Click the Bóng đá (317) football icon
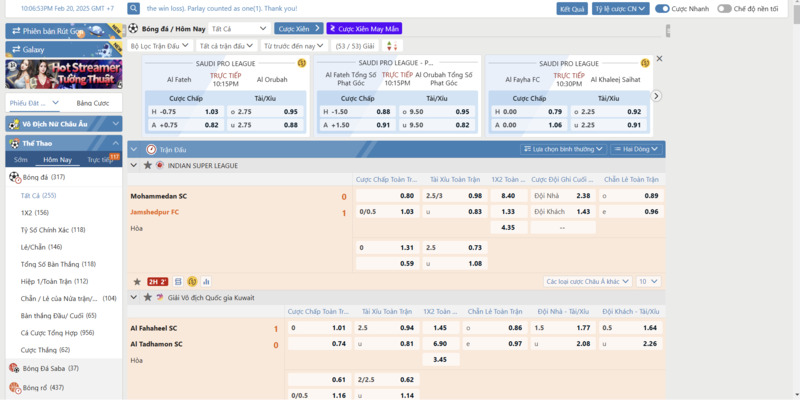Screen dimensions: 800x400 coord(14,177)
